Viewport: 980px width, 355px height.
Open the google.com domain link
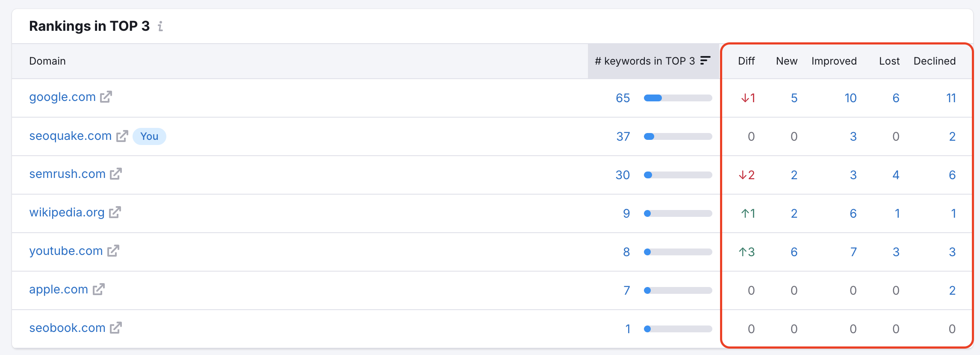coord(62,97)
